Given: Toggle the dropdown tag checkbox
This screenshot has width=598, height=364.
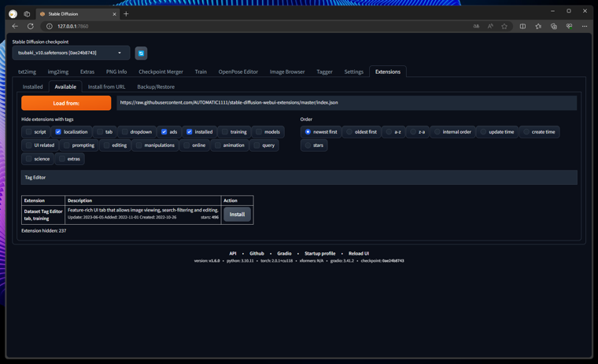Looking at the screenshot, I should tap(124, 132).
